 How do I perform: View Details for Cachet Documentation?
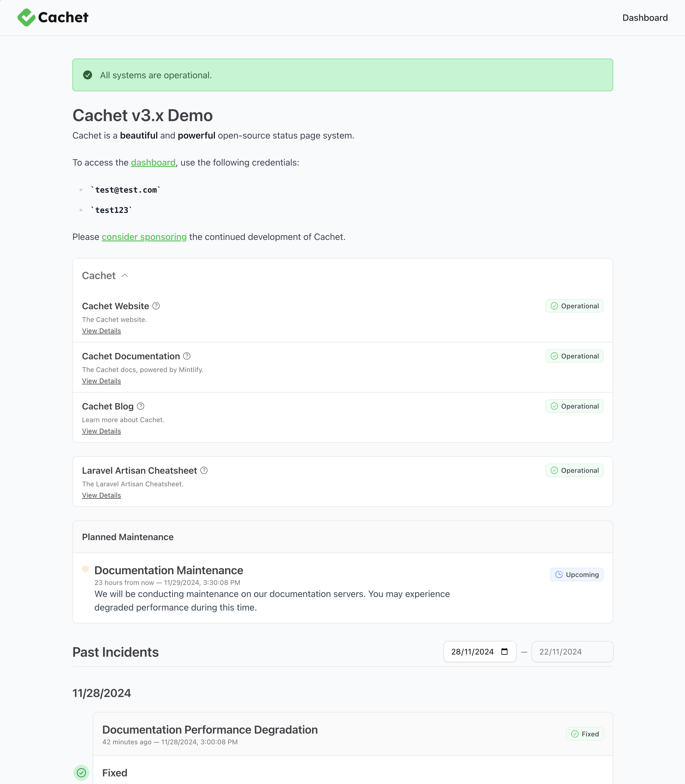tap(101, 381)
